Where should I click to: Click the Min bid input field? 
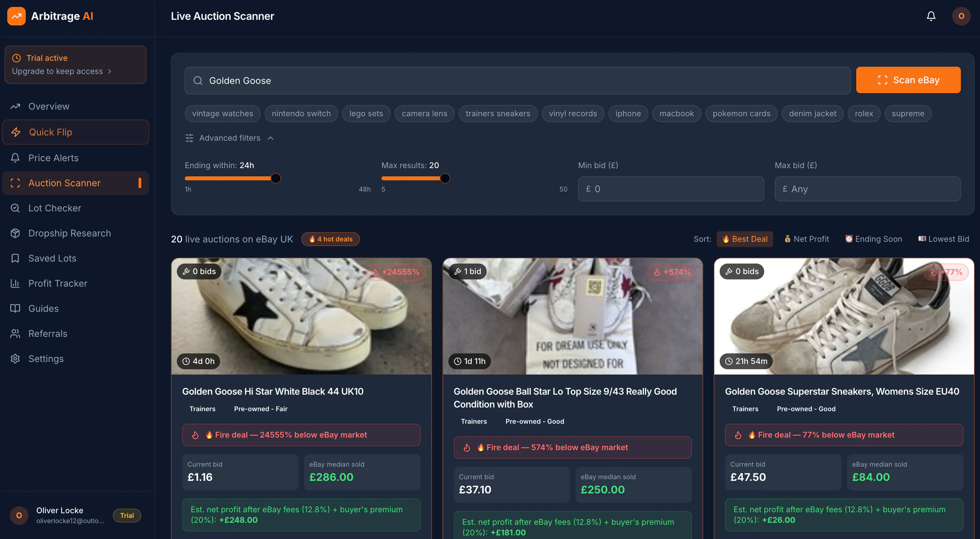tap(671, 189)
